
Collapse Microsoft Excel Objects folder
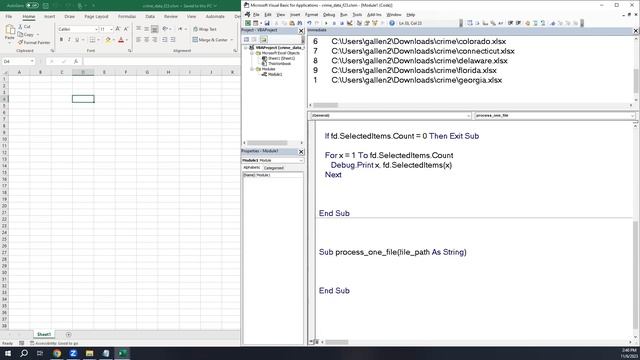coord(252,53)
